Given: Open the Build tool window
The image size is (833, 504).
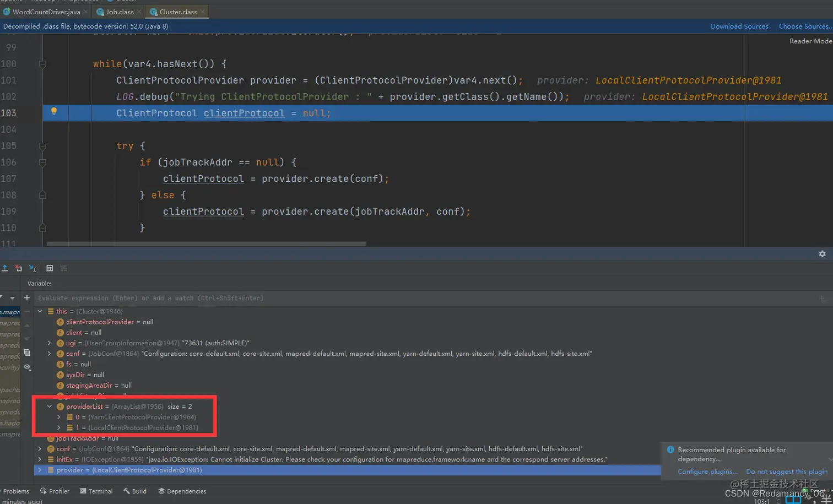Looking at the screenshot, I should (135, 491).
